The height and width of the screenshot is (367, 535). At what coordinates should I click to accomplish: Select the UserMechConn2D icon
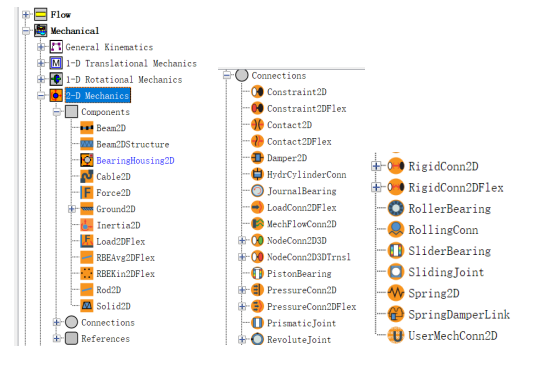pyautogui.click(x=396, y=335)
